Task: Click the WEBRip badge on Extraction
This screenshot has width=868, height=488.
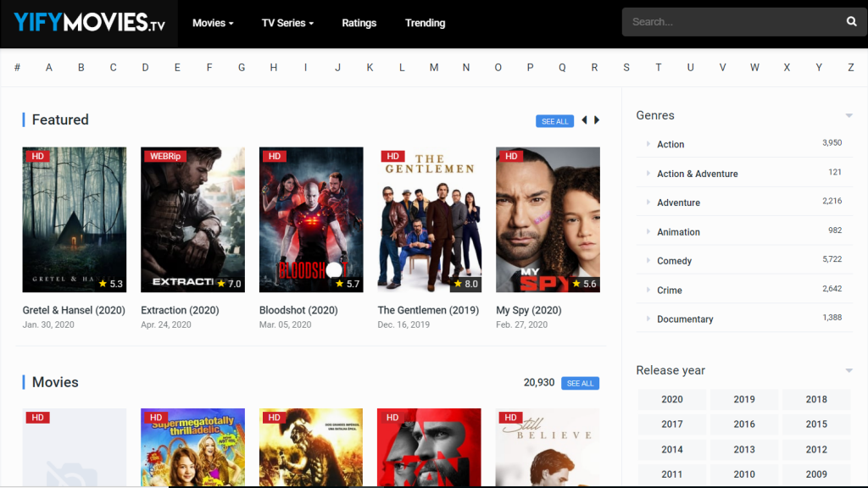Action: pos(165,156)
